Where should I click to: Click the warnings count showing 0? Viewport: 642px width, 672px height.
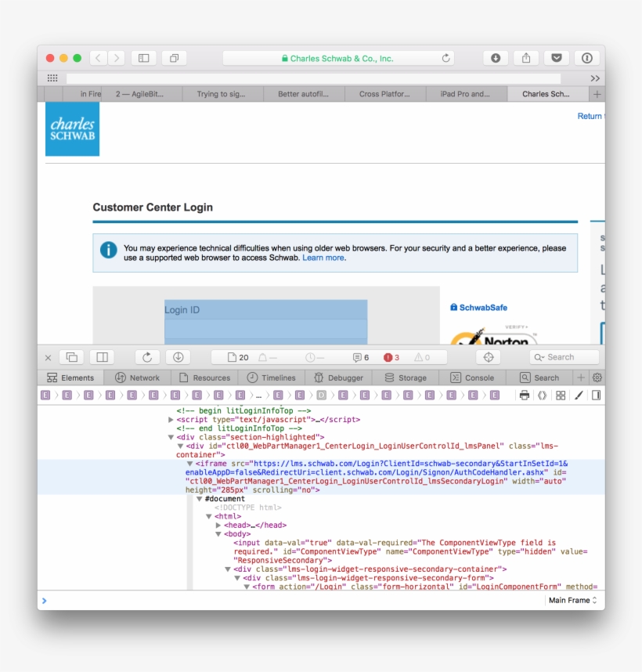(422, 357)
